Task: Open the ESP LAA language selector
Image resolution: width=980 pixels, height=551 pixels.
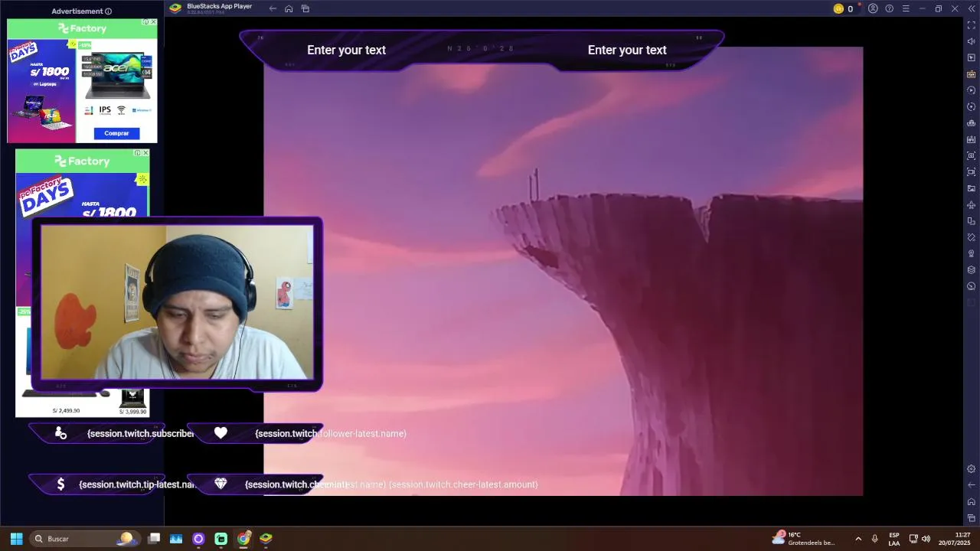Action: 894,539
